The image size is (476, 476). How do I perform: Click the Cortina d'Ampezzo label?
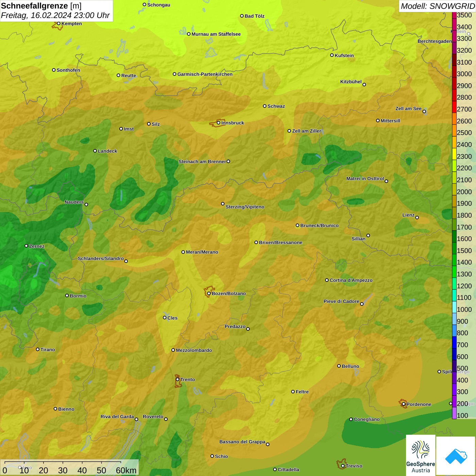click(x=351, y=280)
